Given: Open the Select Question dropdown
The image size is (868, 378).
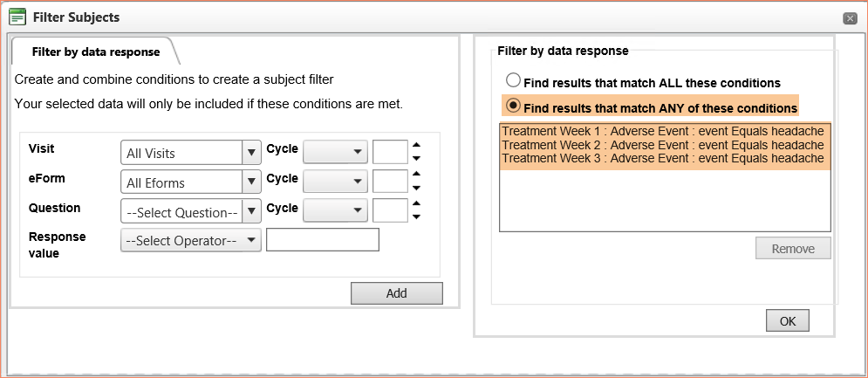Looking at the screenshot, I should click(x=190, y=212).
